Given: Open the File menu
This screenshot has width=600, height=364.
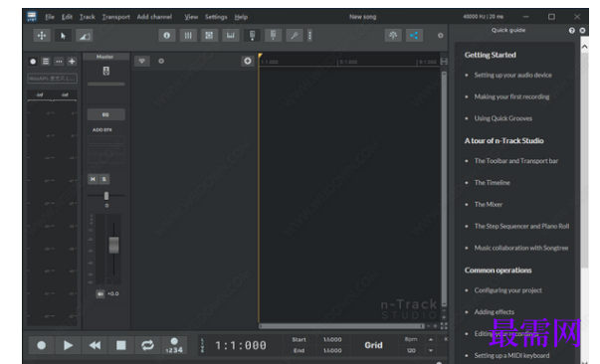Looking at the screenshot, I should tap(50, 17).
